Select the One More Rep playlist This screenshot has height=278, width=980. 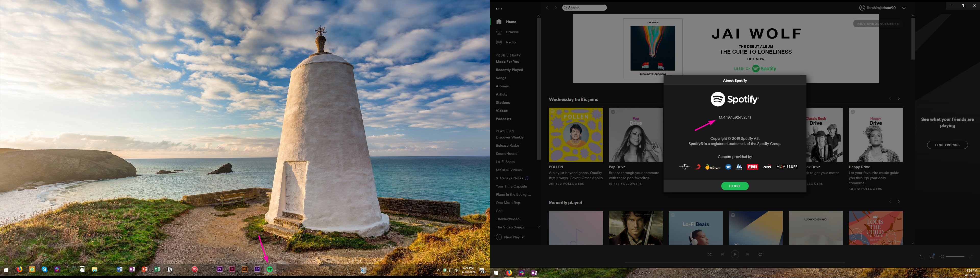click(x=508, y=203)
